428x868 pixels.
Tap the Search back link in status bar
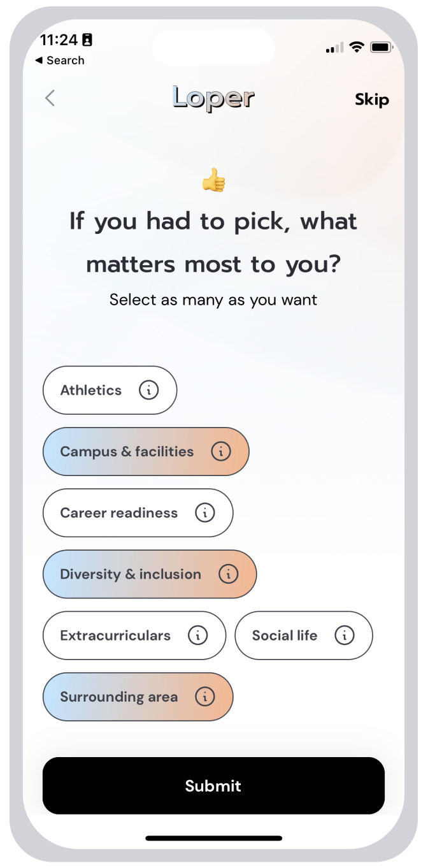(60, 61)
